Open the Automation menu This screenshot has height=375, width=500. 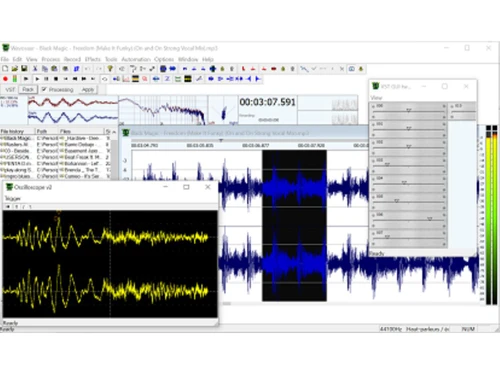(x=136, y=59)
